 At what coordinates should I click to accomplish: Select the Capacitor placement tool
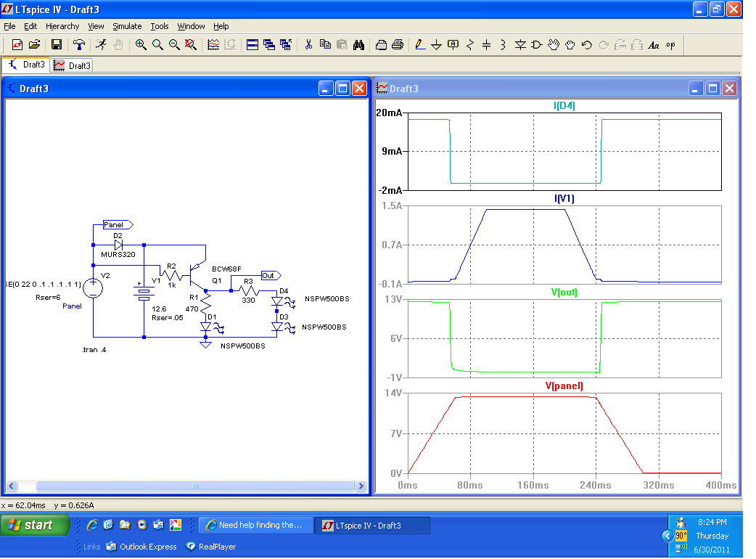pyautogui.click(x=487, y=45)
